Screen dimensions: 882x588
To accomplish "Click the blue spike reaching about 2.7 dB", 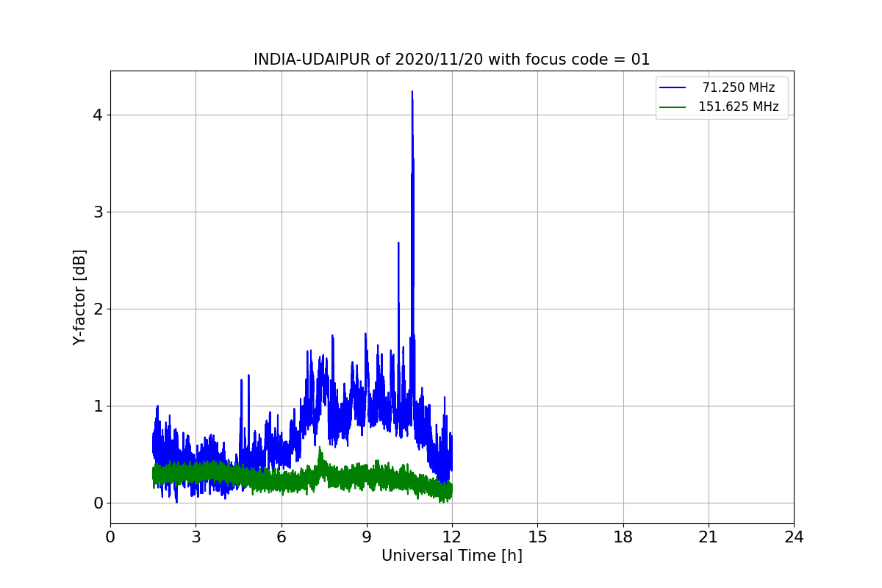I will (x=398, y=243).
